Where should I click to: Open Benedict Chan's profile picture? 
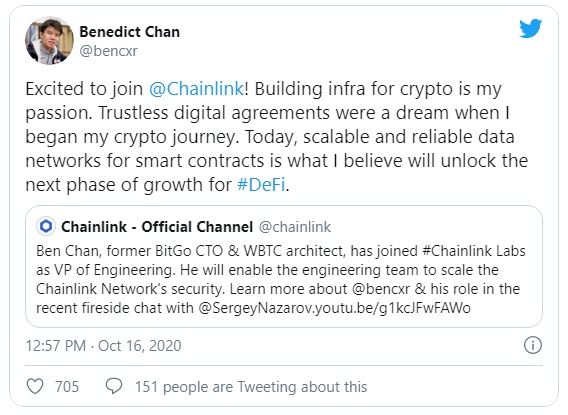point(49,40)
